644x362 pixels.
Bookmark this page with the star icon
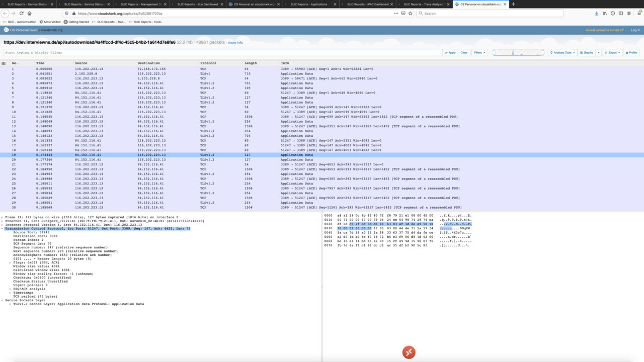[410, 13]
